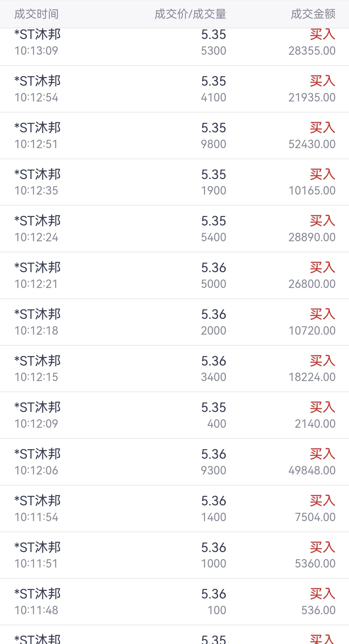Open the trade record at 10:12:06
The height and width of the screenshot is (644, 349).
(x=174, y=462)
